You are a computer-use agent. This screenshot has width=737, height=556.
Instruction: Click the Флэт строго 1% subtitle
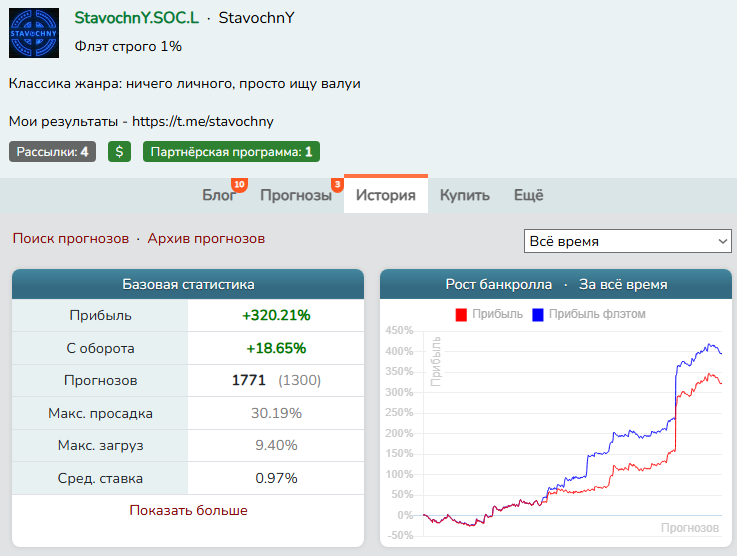pyautogui.click(x=128, y=46)
